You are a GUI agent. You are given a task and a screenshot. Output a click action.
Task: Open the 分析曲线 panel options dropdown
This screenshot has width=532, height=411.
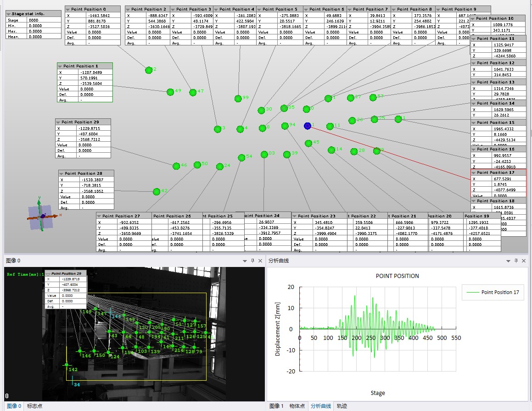(x=507, y=261)
